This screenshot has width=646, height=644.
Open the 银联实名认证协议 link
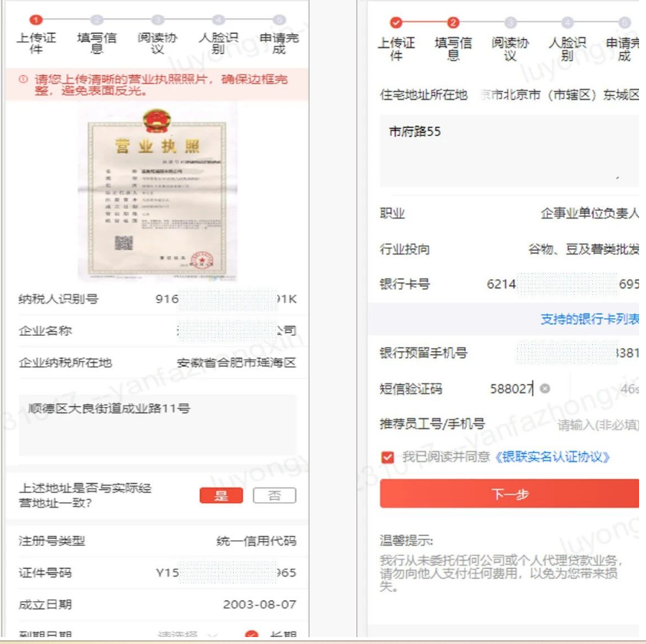click(552, 457)
